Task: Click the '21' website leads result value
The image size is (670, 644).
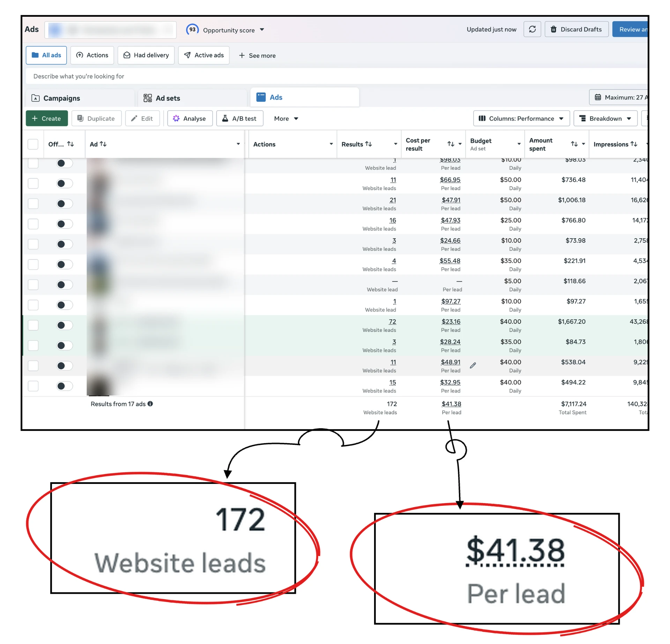Action: click(x=393, y=200)
